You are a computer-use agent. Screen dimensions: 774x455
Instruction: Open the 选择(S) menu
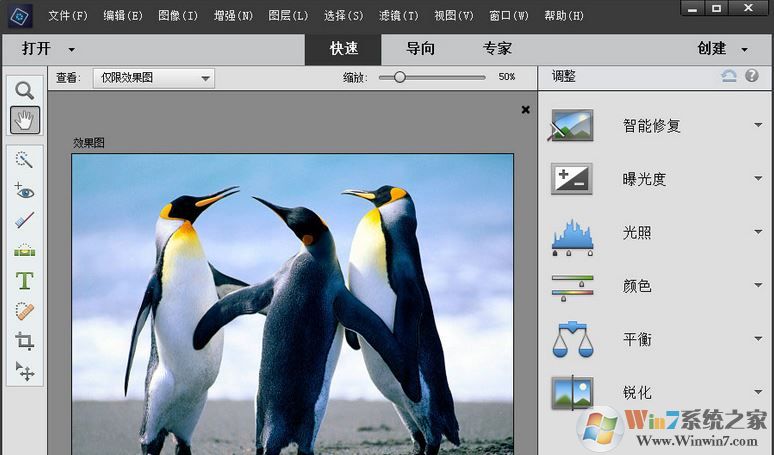click(x=344, y=16)
